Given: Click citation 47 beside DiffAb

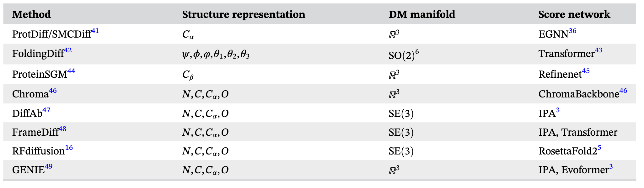Looking at the screenshot, I should tap(46, 110).
